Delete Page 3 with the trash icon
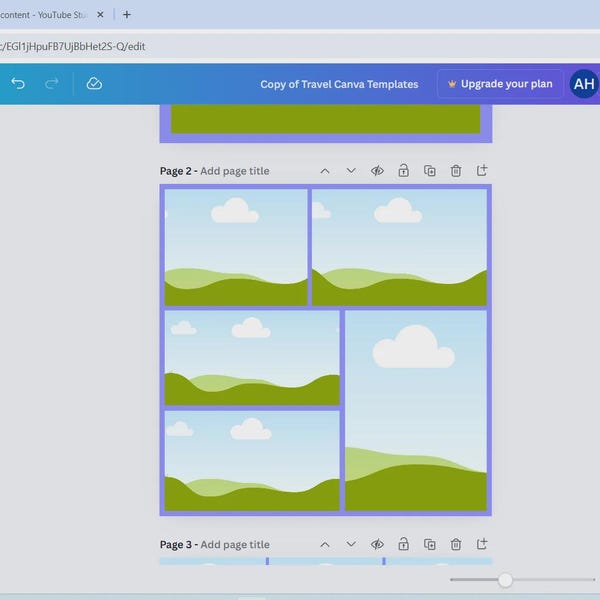The width and height of the screenshot is (600, 600). (456, 544)
